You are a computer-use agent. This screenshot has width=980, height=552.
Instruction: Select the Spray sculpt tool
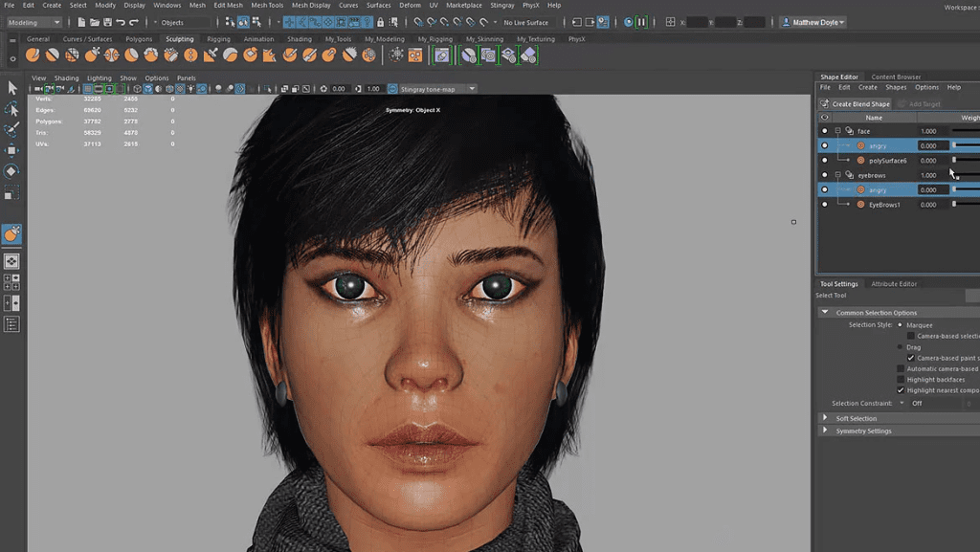[170, 55]
